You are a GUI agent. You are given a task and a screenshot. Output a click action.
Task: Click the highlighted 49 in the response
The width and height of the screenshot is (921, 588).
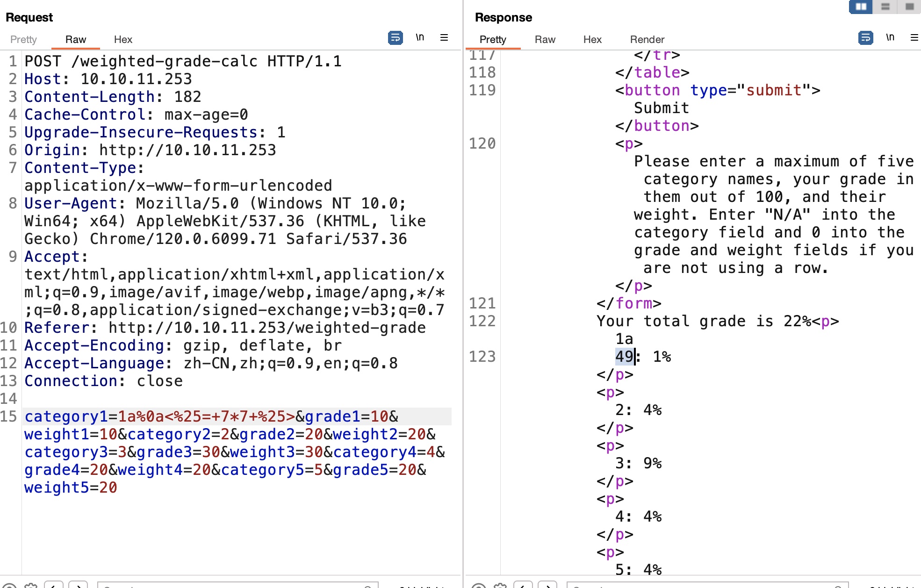[624, 357]
